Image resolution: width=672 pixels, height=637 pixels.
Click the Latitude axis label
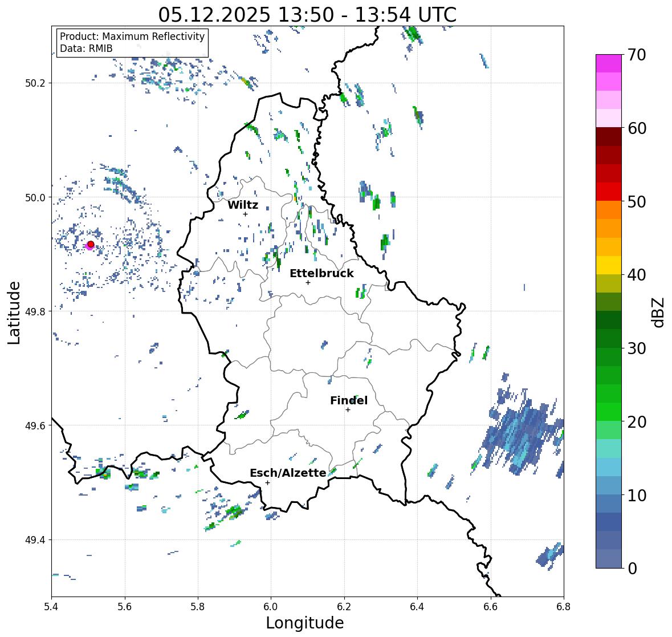[x=14, y=313]
